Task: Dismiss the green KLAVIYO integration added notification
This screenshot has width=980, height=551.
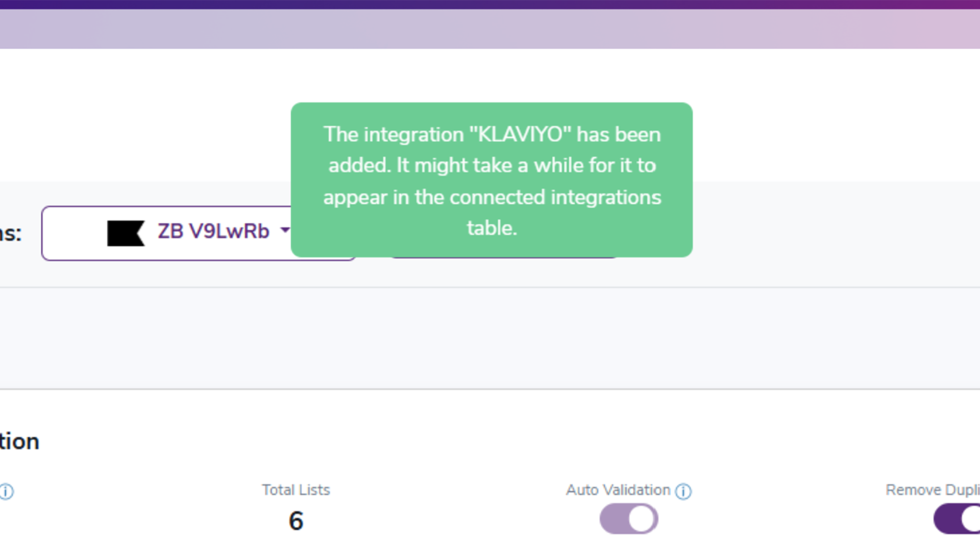Action: pyautogui.click(x=491, y=180)
